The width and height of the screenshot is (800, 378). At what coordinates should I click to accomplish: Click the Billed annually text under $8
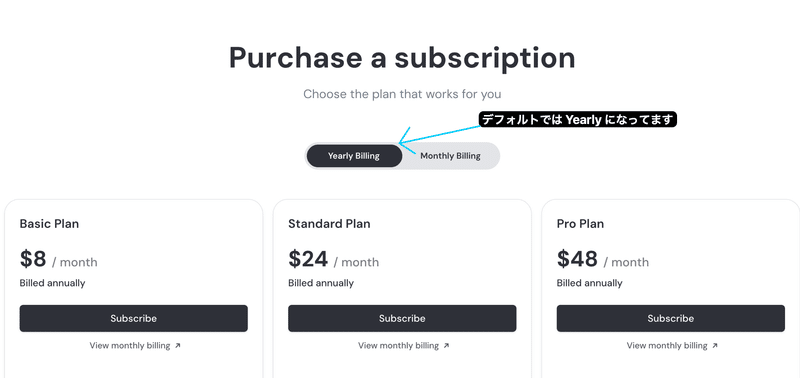[x=53, y=283]
